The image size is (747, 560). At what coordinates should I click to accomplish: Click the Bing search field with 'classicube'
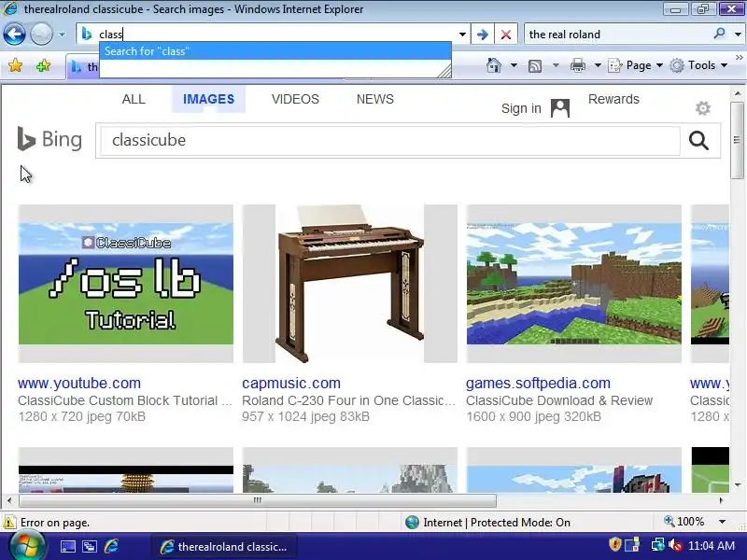click(x=389, y=140)
